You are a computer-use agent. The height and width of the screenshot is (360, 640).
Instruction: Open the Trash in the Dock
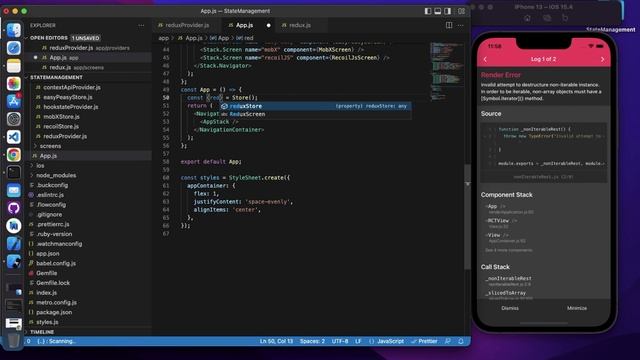coord(13,340)
